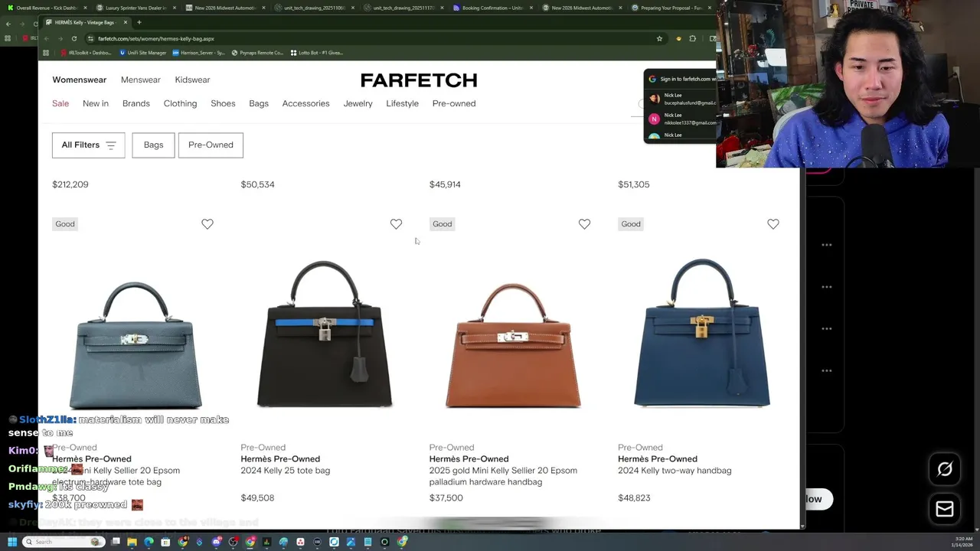This screenshot has width=980, height=551.
Task: Click the $37,500 price
Action: point(446,498)
